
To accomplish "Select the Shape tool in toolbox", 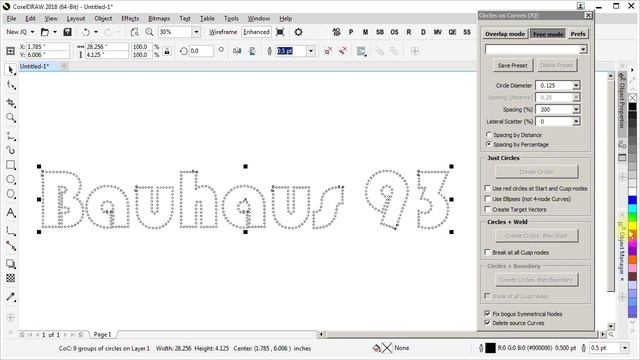I will click(11, 85).
